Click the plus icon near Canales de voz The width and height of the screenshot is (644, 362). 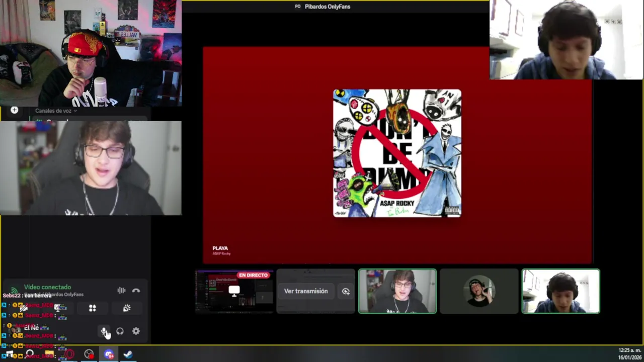point(14,110)
